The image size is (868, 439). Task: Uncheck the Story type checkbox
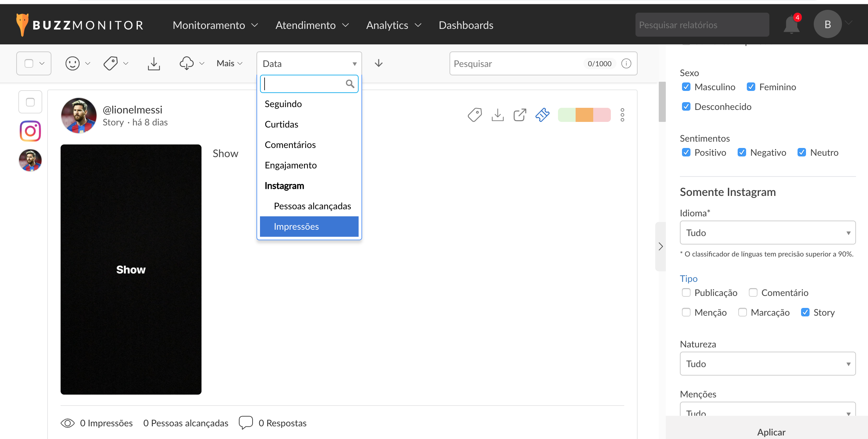pos(805,312)
